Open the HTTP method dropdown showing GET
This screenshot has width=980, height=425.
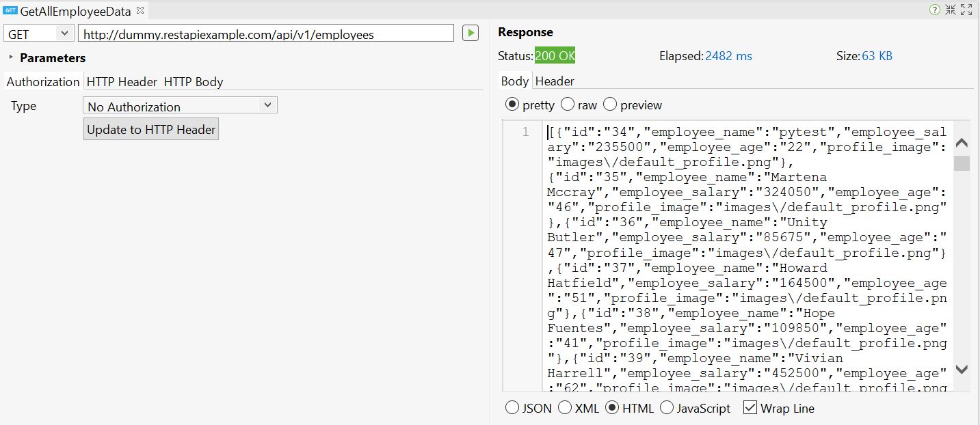38,32
